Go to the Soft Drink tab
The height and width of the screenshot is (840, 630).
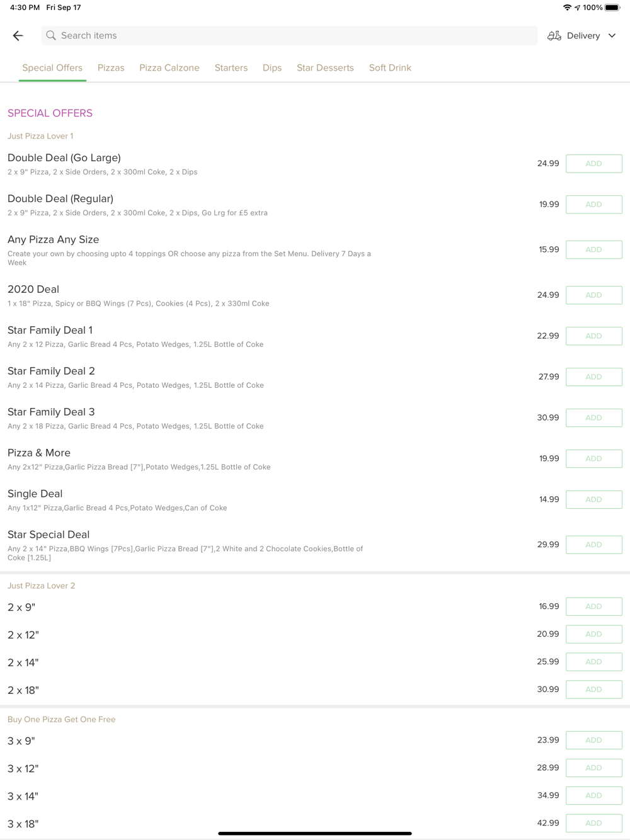(x=390, y=68)
